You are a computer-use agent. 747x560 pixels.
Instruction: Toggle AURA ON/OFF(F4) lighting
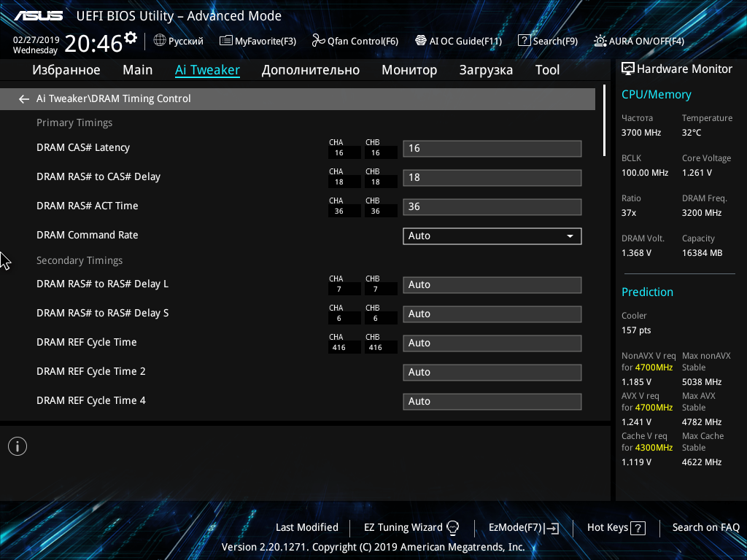(639, 41)
